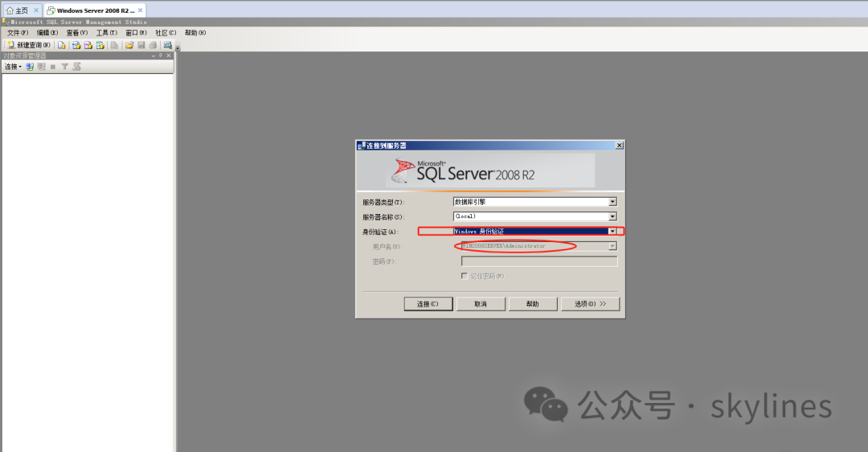Open Object Explorer window position dropdown arrow

[x=154, y=55]
